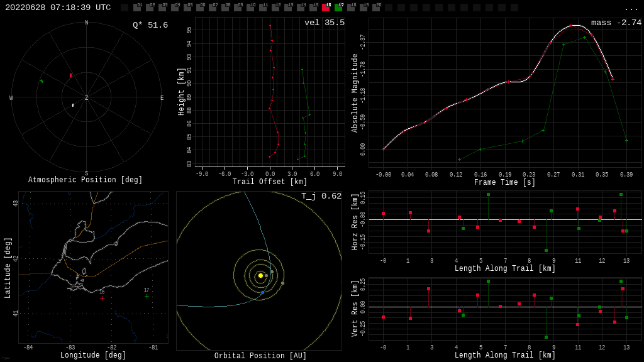Select station indicator 04 in top strip
Viewport: 644px width, 362px height.
coord(175,7)
